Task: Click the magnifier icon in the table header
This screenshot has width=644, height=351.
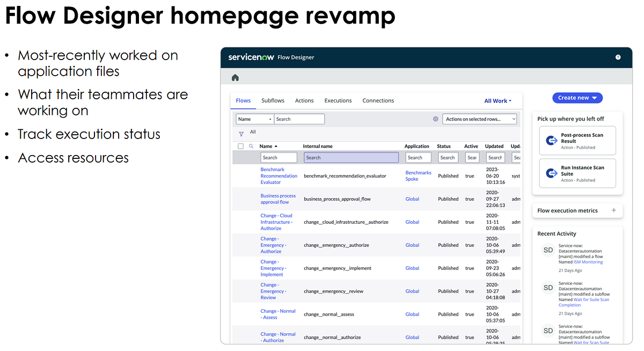Action: pyautogui.click(x=251, y=146)
